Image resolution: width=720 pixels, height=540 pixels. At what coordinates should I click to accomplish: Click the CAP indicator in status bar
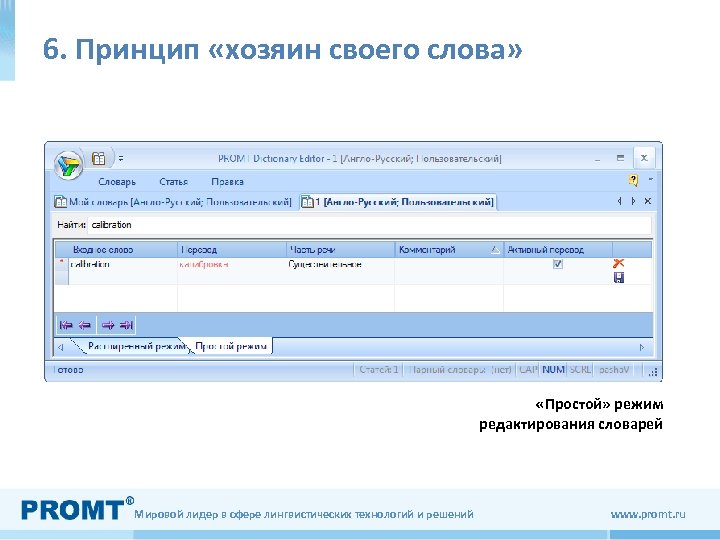(x=528, y=370)
